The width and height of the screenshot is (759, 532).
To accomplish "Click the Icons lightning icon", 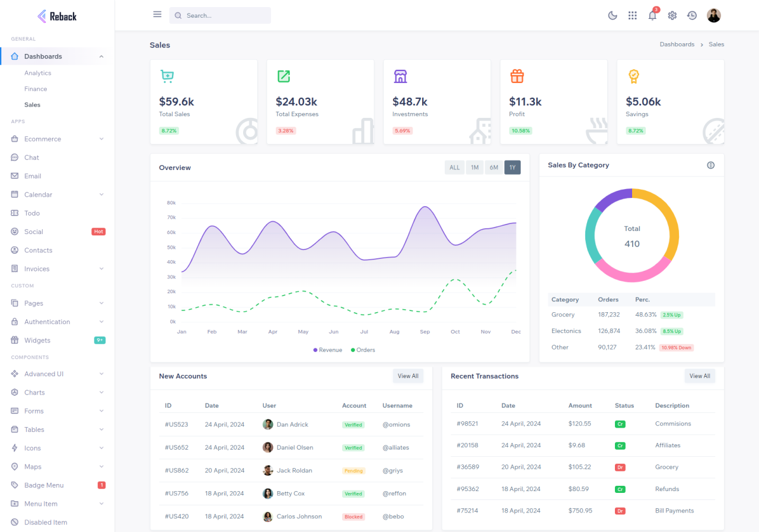I will click(15, 448).
